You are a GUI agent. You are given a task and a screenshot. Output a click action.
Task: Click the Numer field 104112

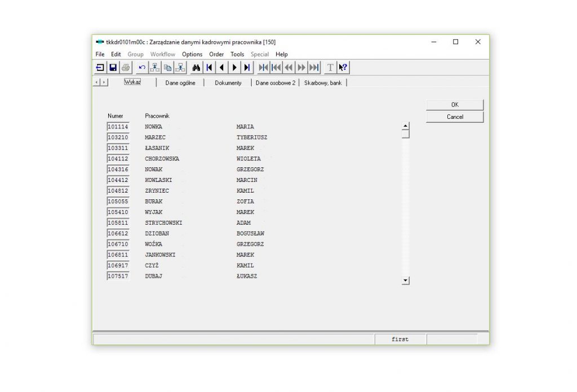point(118,158)
